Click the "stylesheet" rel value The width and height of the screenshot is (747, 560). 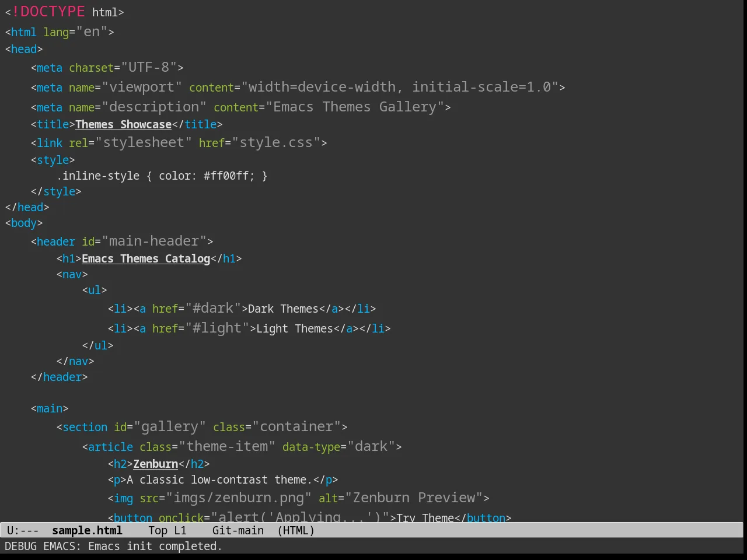click(x=144, y=142)
